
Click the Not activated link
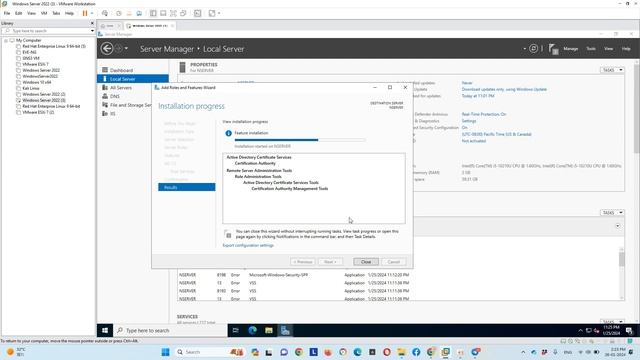click(473, 141)
